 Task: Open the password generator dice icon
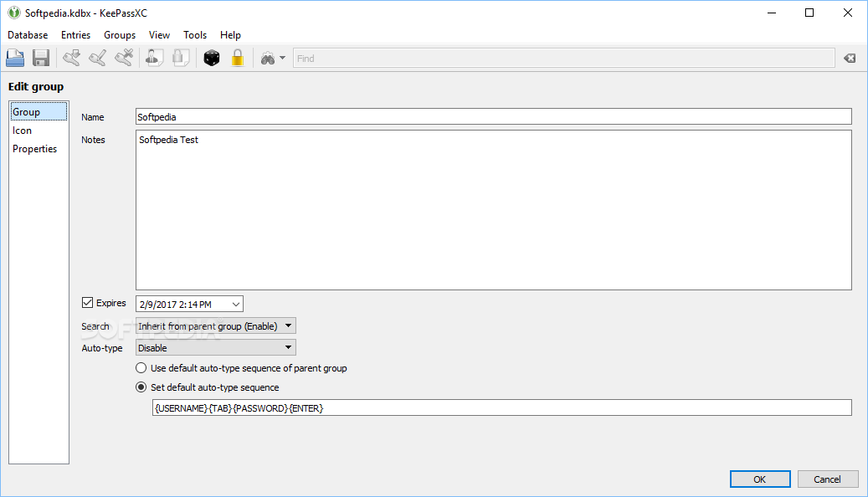point(212,58)
